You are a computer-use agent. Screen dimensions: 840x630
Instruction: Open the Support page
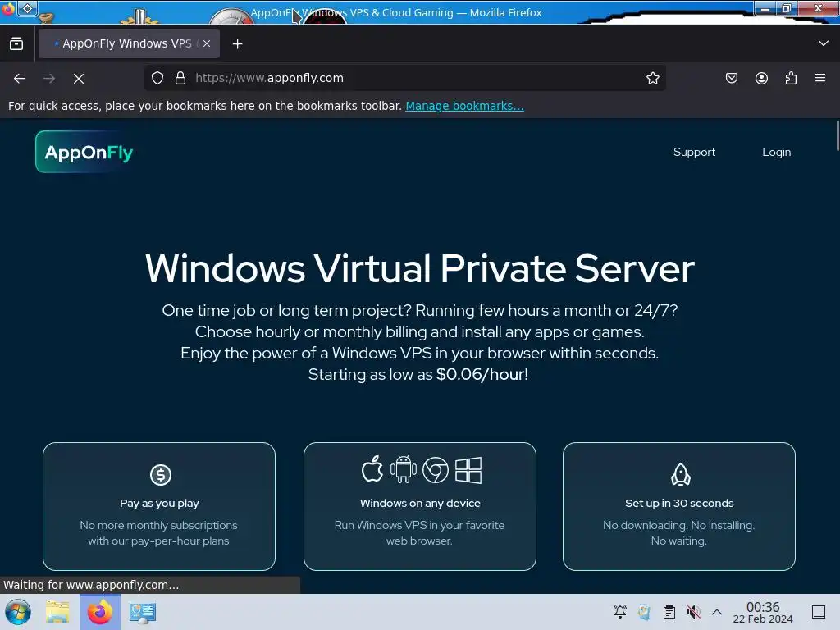tap(694, 152)
